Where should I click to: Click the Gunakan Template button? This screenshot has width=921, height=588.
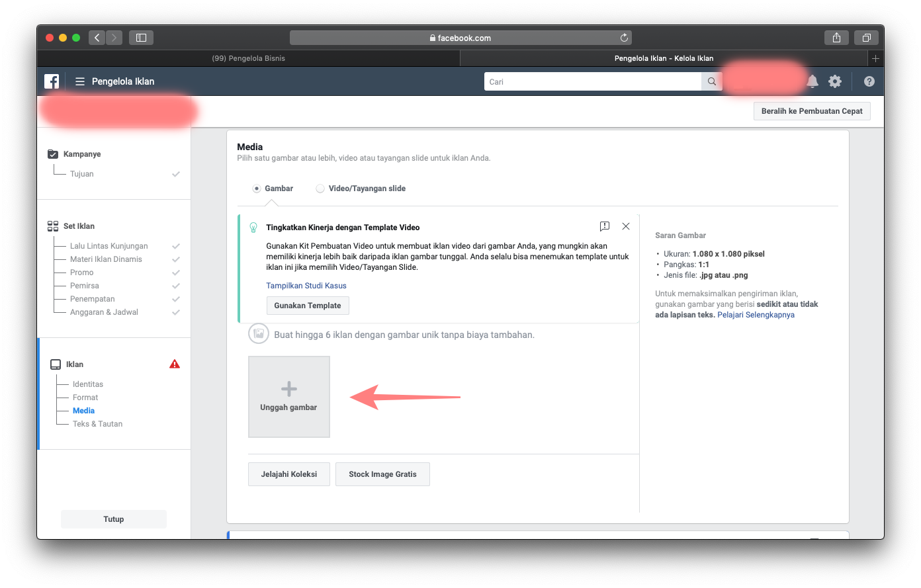(308, 306)
